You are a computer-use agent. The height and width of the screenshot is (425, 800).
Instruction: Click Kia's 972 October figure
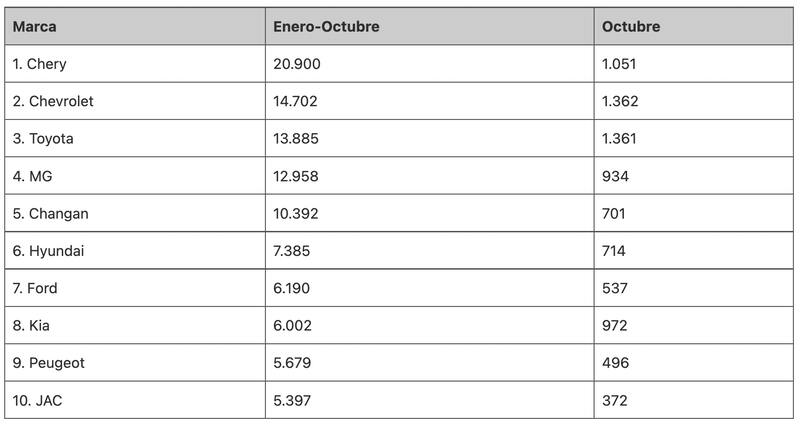tap(615, 326)
